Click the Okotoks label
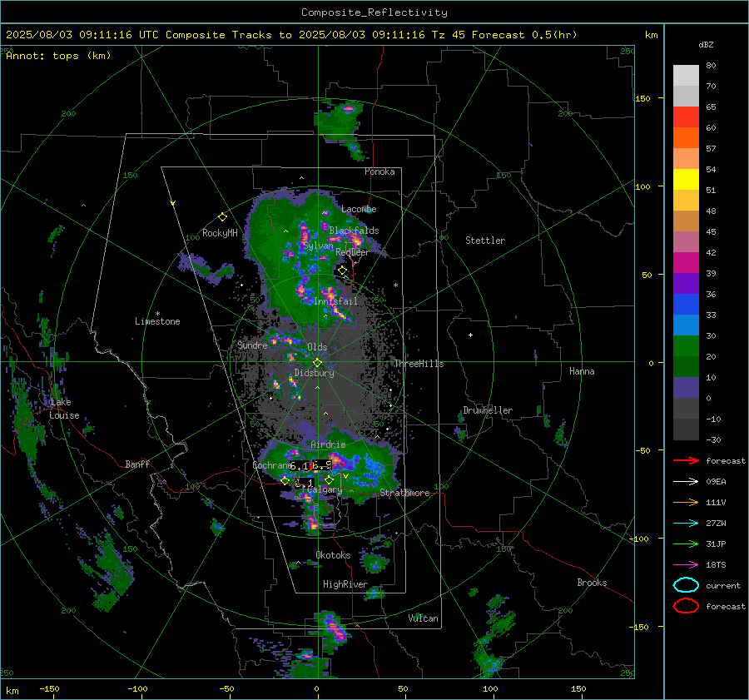749x700 pixels. point(333,555)
